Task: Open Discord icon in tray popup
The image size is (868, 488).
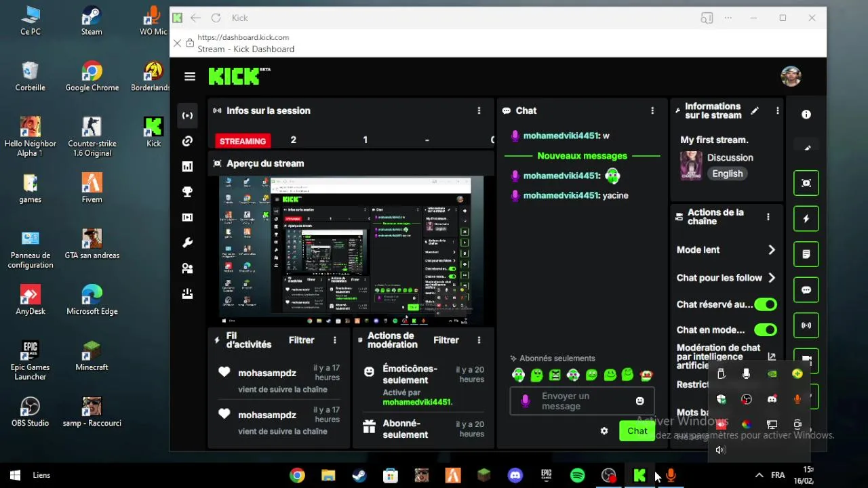Action: pos(772,399)
